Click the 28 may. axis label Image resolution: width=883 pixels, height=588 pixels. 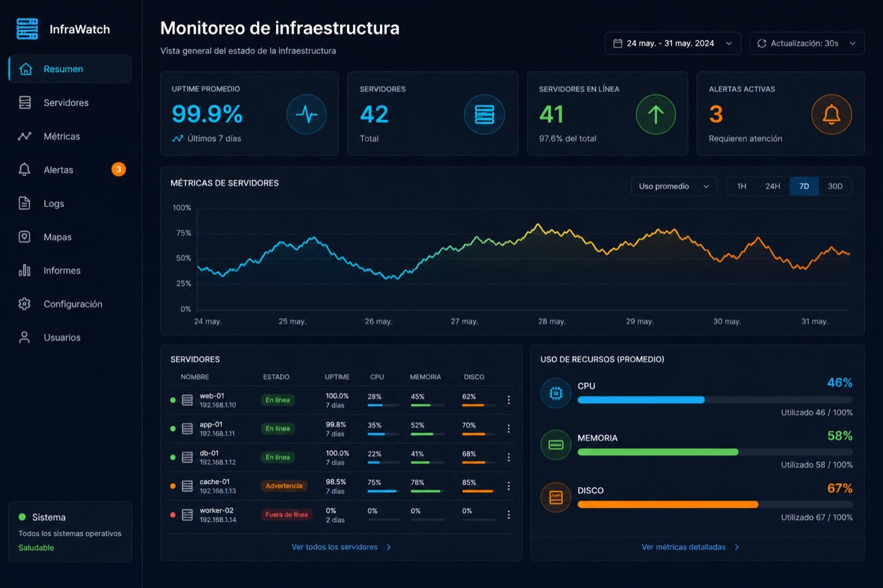(552, 322)
